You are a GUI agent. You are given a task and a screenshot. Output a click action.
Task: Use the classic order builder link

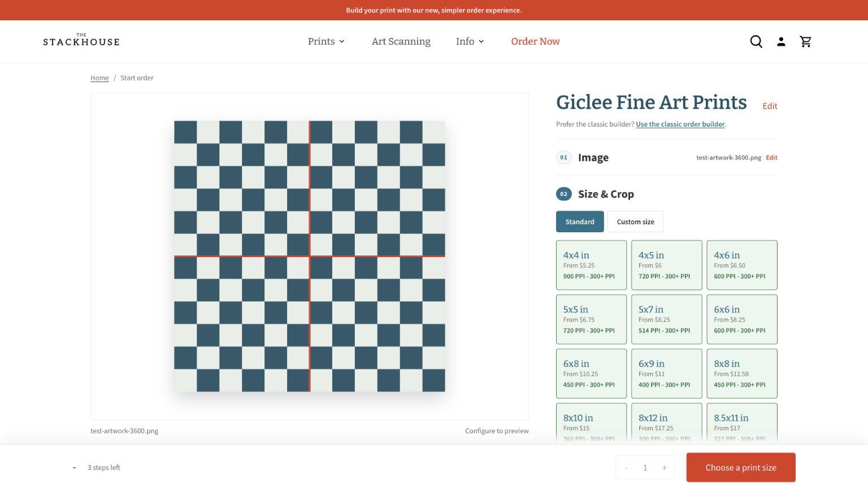680,124
